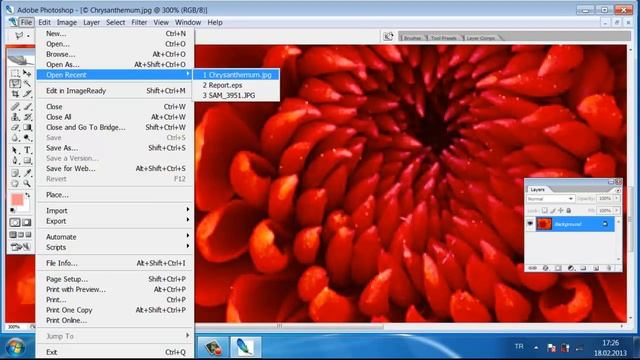Switch to Quick Mask mode

pyautogui.click(x=27, y=222)
